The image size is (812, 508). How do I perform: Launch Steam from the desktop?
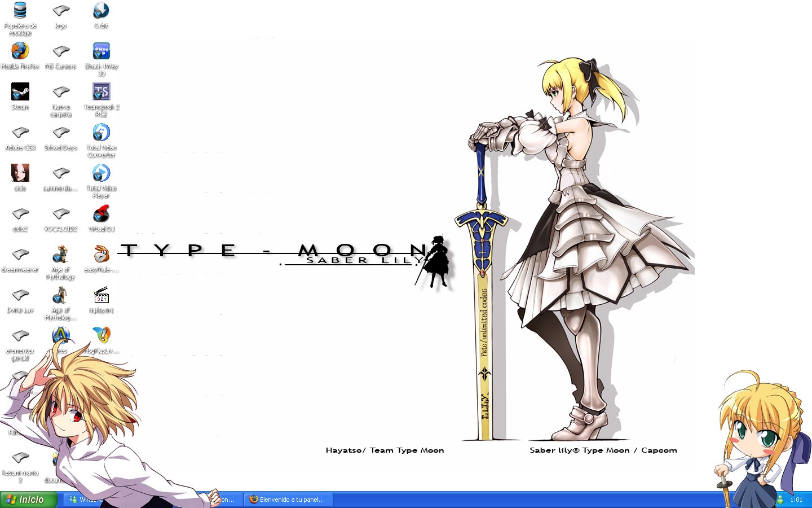[20, 97]
